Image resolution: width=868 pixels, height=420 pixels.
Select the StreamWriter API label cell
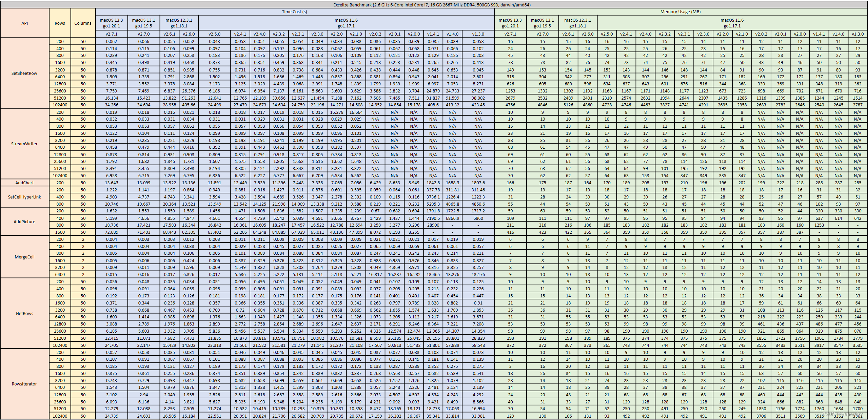[24, 144]
